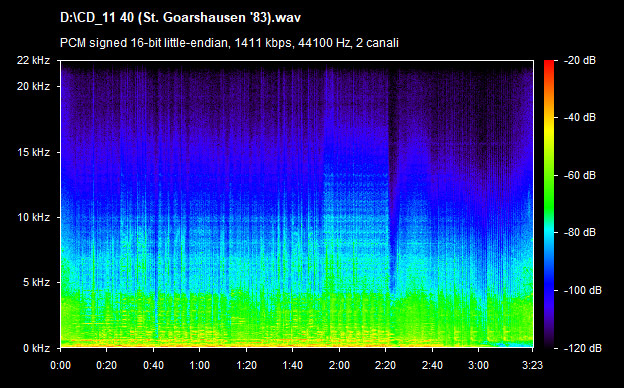This screenshot has width=624, height=388.
Task: Select the 3:00 time marker
Action: [x=478, y=365]
